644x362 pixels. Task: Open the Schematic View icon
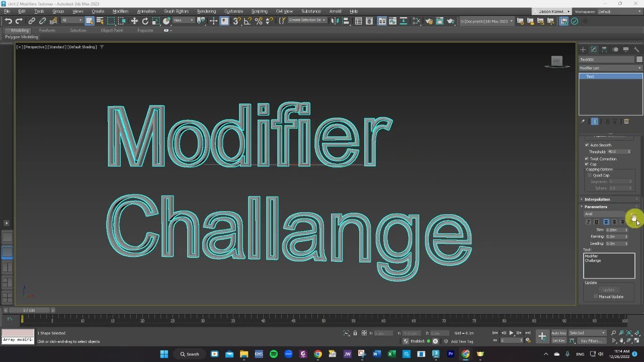[417, 21]
